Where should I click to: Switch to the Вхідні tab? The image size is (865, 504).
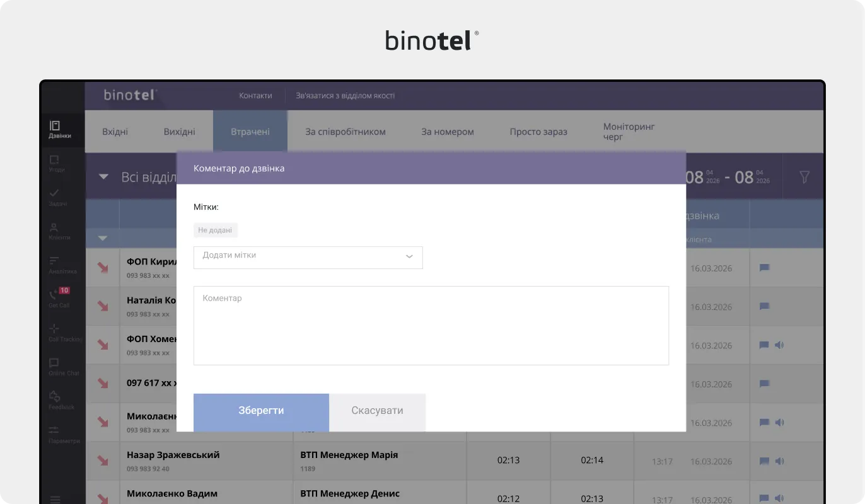(115, 132)
